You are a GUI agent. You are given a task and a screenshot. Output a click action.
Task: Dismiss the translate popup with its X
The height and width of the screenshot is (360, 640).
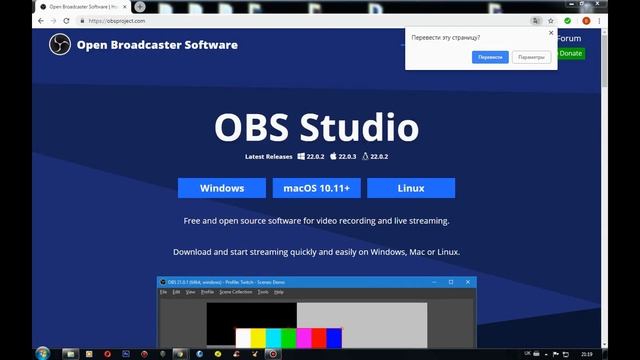[551, 33]
